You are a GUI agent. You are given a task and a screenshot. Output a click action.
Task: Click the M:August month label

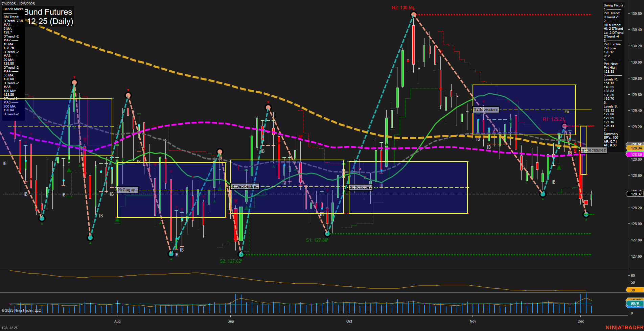[127, 190]
